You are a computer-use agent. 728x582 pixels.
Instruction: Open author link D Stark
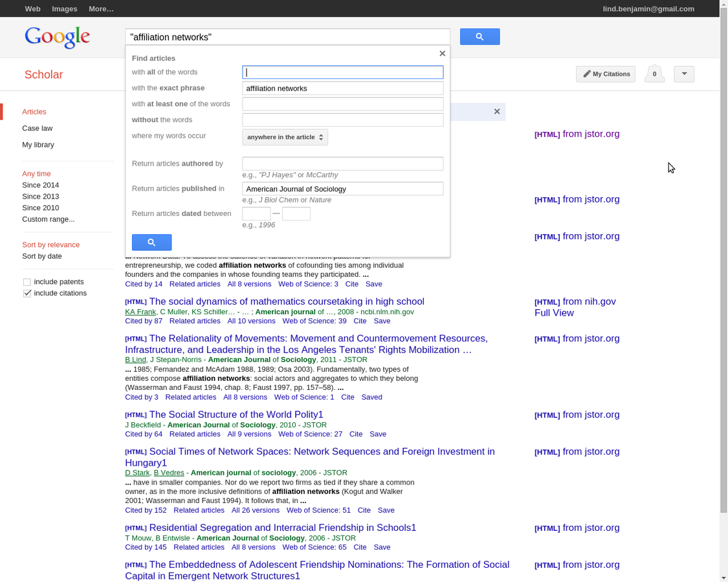pyautogui.click(x=137, y=473)
